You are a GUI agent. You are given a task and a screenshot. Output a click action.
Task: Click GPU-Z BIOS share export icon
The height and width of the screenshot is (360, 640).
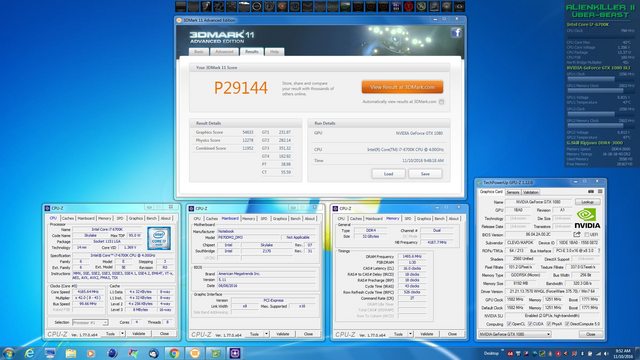577,234
